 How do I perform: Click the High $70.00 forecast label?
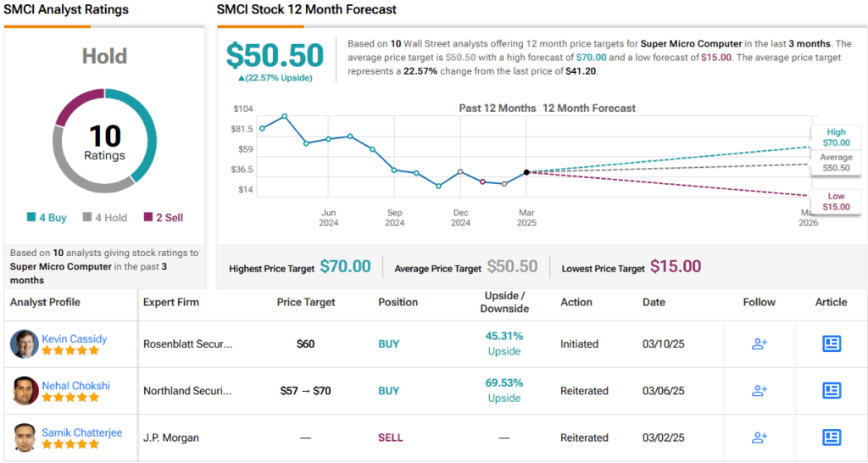click(x=837, y=137)
